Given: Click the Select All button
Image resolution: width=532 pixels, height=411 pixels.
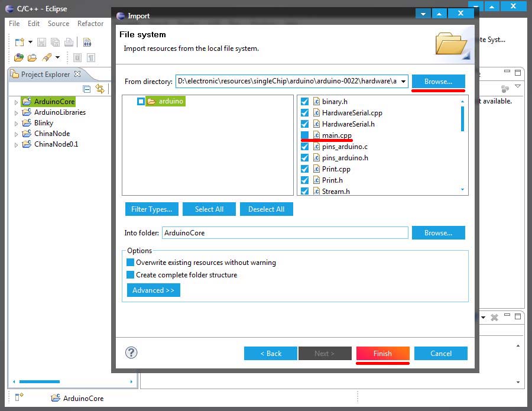Looking at the screenshot, I should tap(209, 209).
